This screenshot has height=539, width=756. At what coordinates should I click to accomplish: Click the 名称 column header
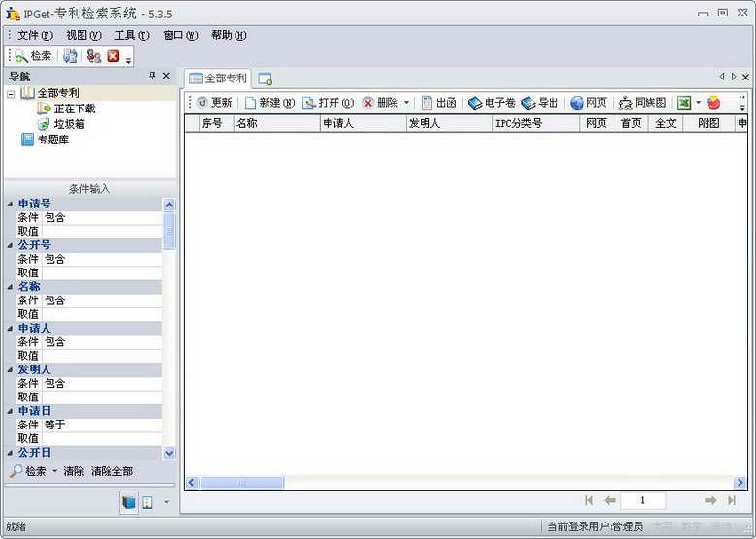click(277, 123)
